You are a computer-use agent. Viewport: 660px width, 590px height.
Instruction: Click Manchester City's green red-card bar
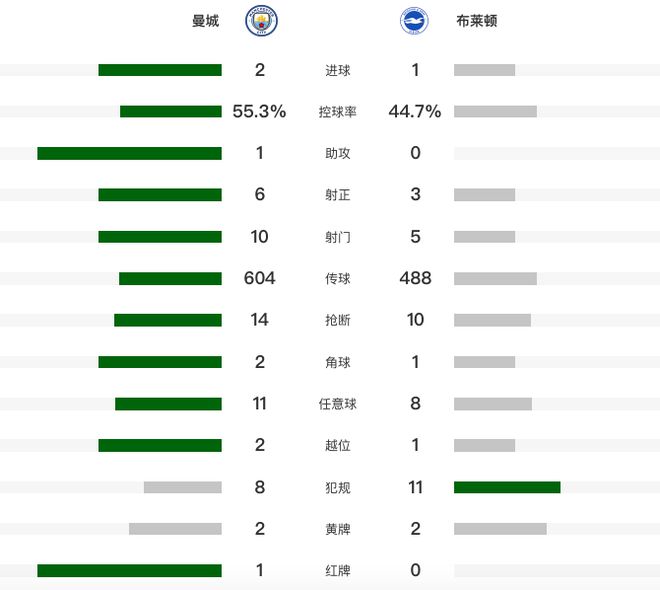pos(129,570)
